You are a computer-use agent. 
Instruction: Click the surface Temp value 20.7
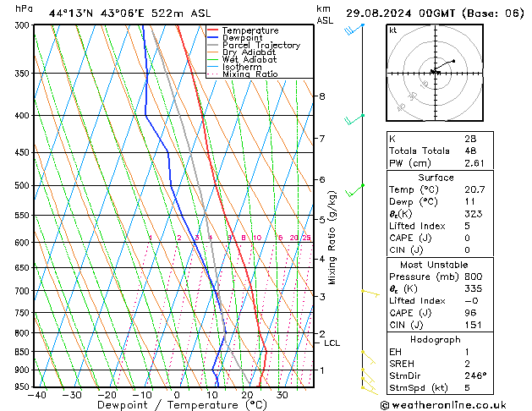pos(474,189)
